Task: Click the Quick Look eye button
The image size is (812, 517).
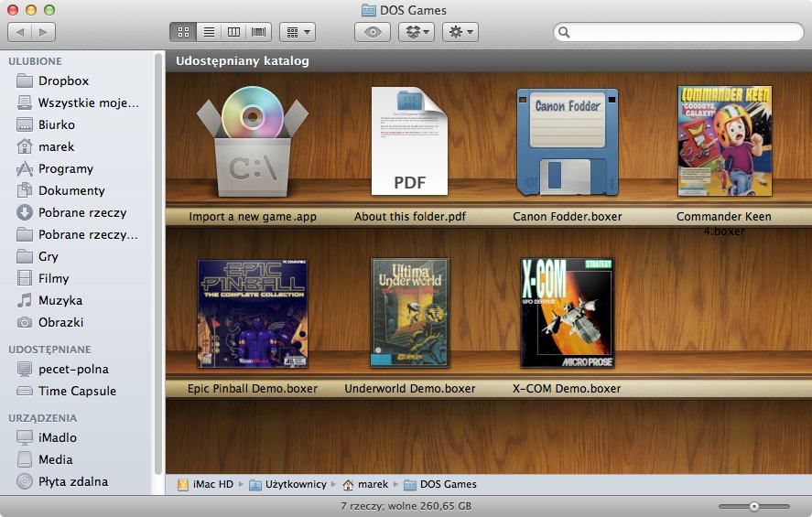Action: pyautogui.click(x=372, y=32)
